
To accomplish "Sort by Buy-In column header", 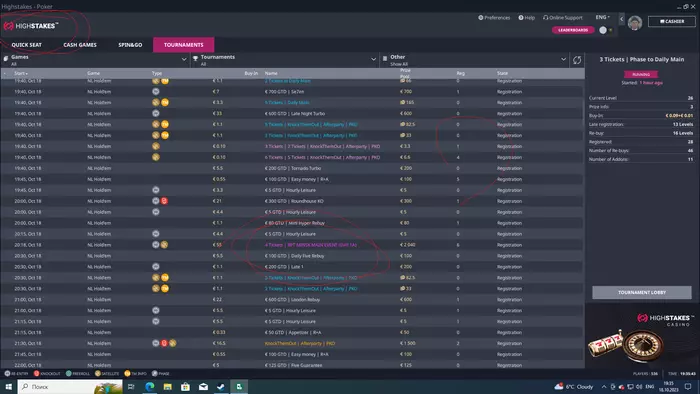I will pos(251,73).
